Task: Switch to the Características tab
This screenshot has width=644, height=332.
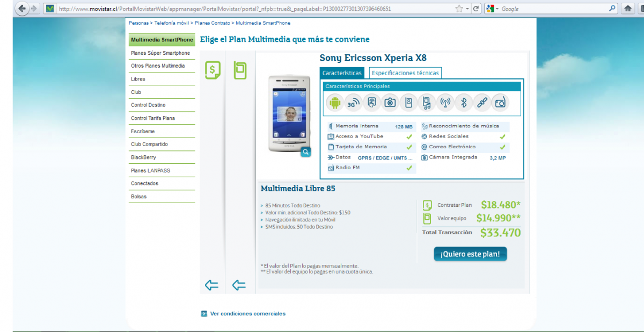Action: [x=342, y=73]
